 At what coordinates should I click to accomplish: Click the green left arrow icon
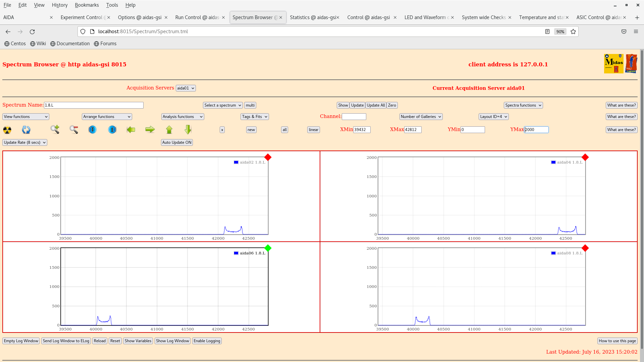(x=131, y=129)
